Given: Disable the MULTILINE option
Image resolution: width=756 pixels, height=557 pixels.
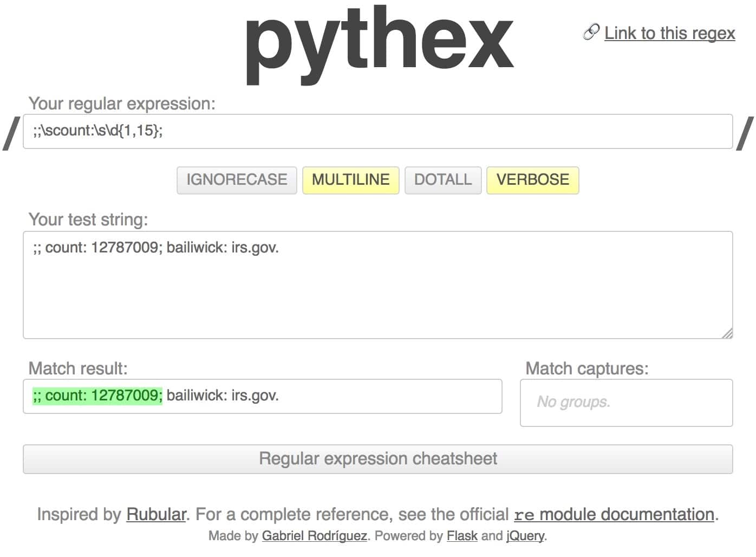Looking at the screenshot, I should coord(350,179).
